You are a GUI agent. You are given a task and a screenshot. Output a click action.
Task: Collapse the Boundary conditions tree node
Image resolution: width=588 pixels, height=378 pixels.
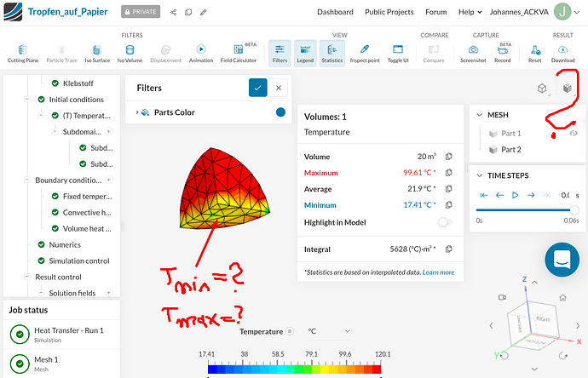point(27,180)
